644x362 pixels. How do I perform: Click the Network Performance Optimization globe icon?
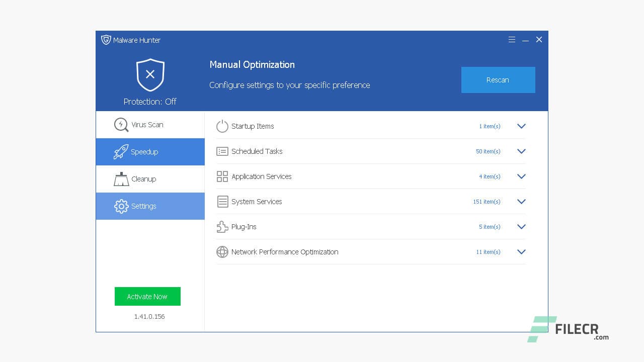tap(222, 252)
